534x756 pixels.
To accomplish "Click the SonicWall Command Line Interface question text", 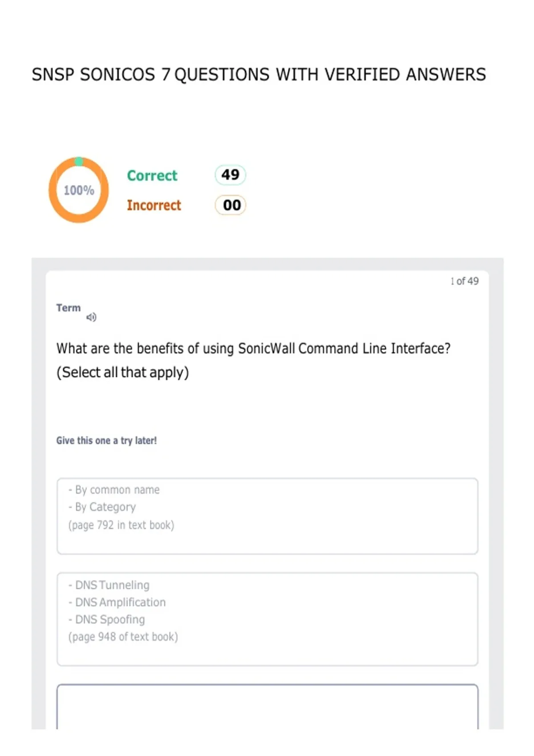I will (x=253, y=348).
